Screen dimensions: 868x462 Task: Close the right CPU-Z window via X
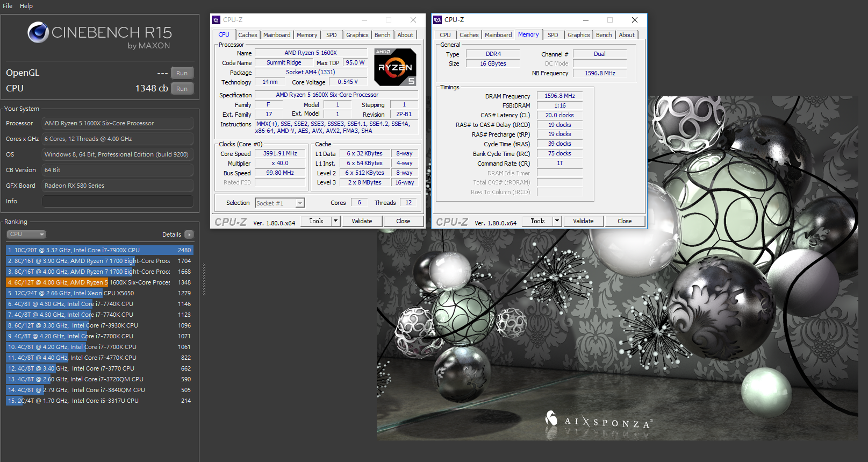635,20
